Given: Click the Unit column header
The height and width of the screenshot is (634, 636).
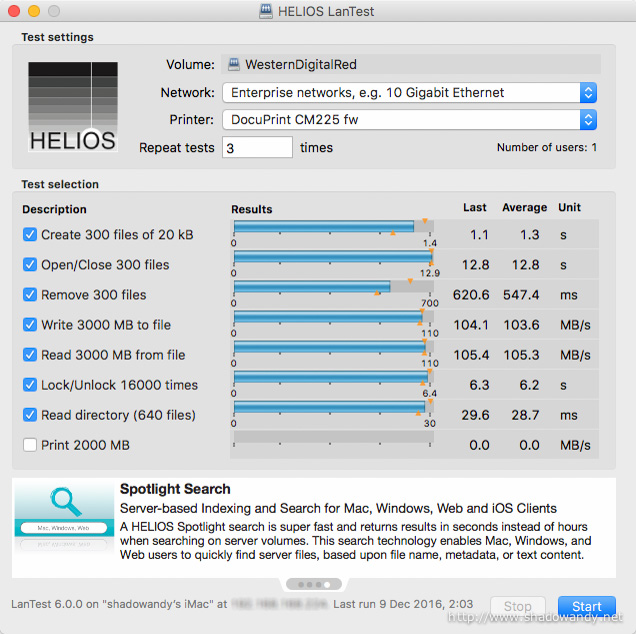Looking at the screenshot, I should click(569, 207).
